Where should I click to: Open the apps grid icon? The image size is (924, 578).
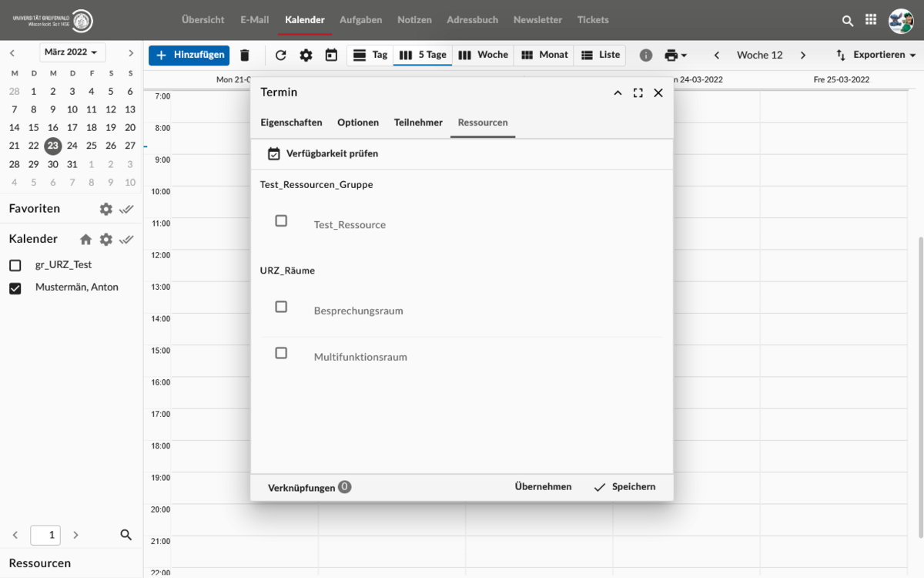tap(871, 21)
